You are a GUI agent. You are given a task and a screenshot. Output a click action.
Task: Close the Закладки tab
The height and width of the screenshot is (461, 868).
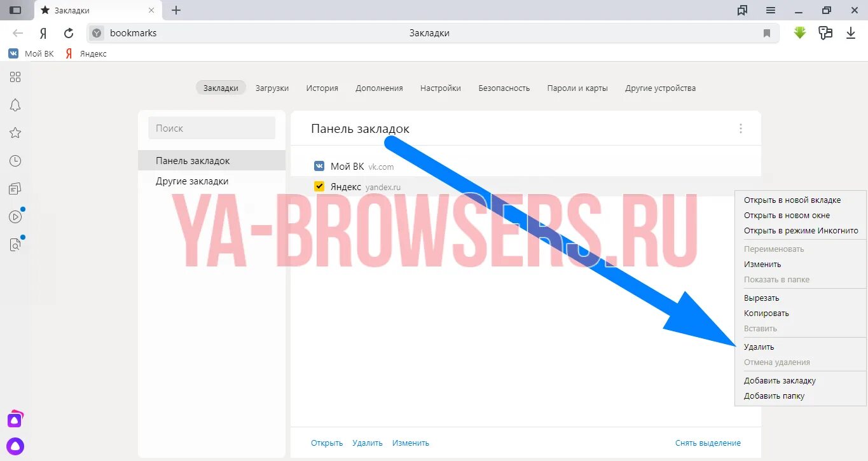[151, 10]
